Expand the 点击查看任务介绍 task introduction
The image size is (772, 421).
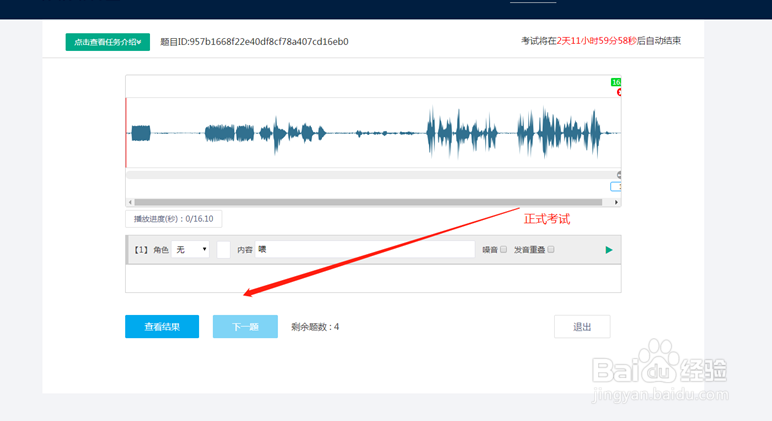point(107,42)
